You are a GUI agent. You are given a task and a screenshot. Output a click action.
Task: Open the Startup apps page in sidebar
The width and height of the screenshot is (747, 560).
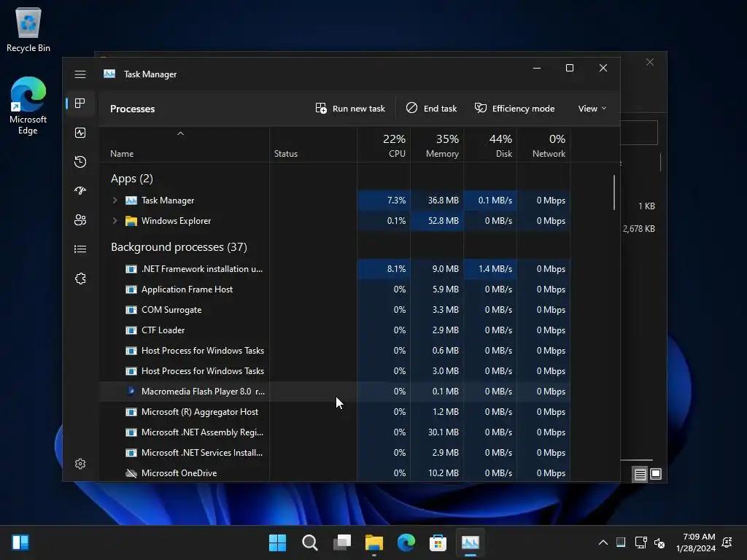(x=80, y=191)
